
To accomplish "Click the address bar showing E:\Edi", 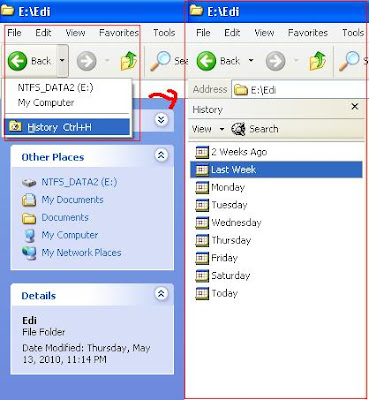I will [x=299, y=90].
